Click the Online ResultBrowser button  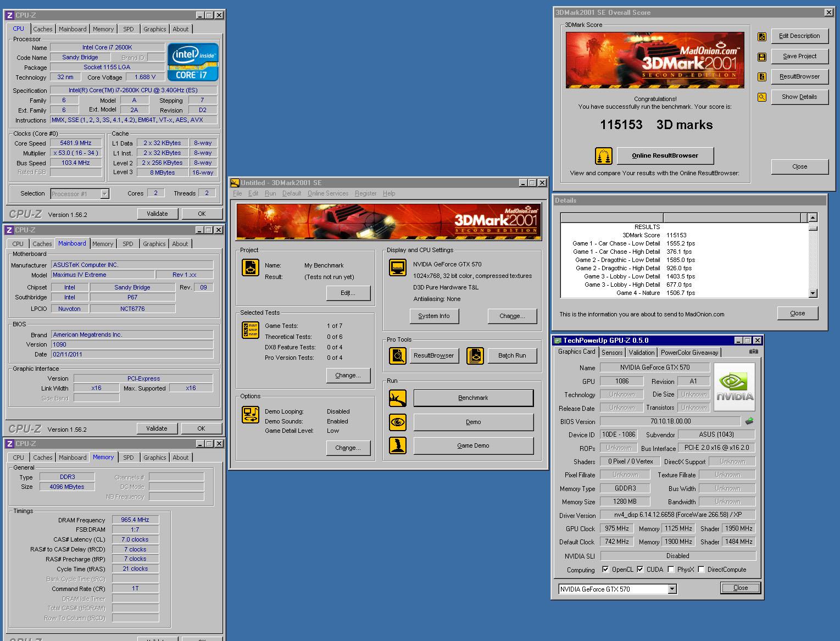click(x=665, y=156)
